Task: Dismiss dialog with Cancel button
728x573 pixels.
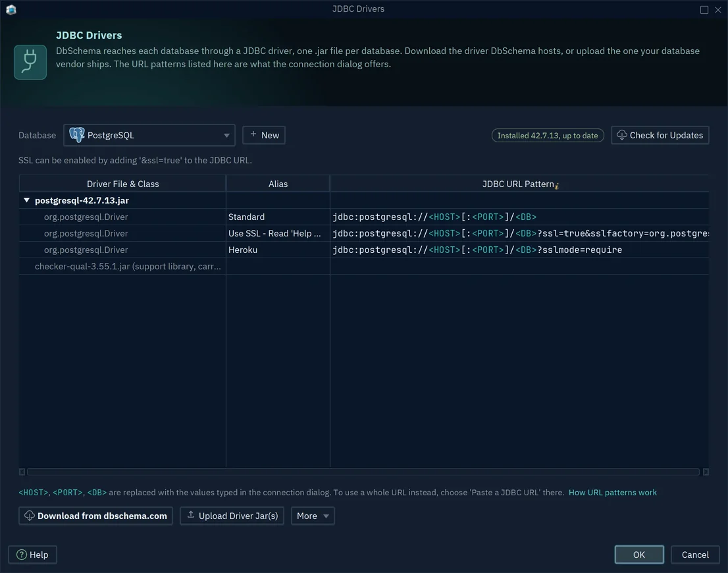Action: pos(695,555)
